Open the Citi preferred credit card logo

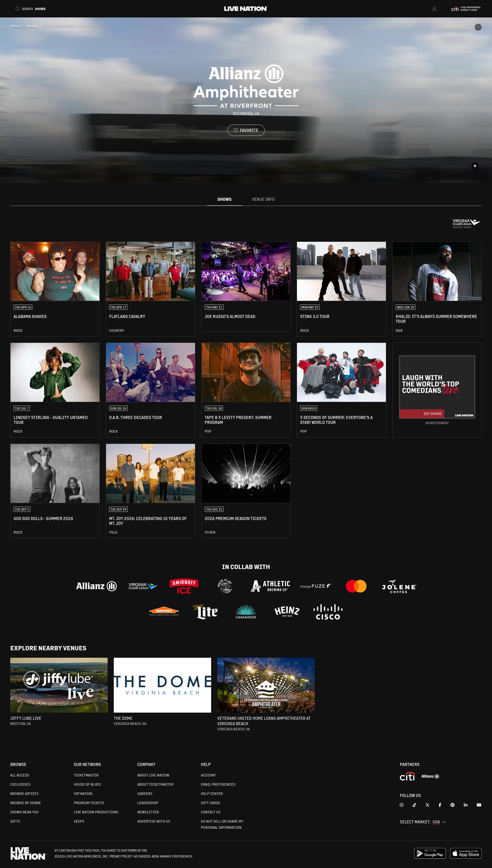[x=466, y=9]
